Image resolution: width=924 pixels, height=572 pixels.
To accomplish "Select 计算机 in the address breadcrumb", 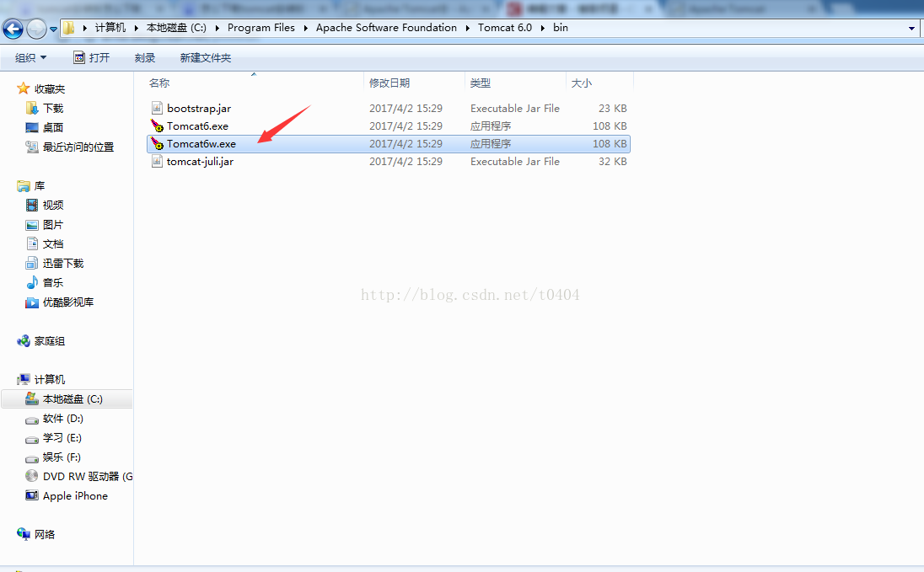I will (x=110, y=28).
